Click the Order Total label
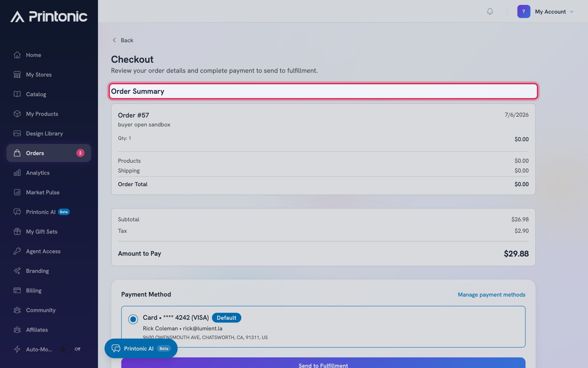The width and height of the screenshot is (588, 368). click(133, 184)
